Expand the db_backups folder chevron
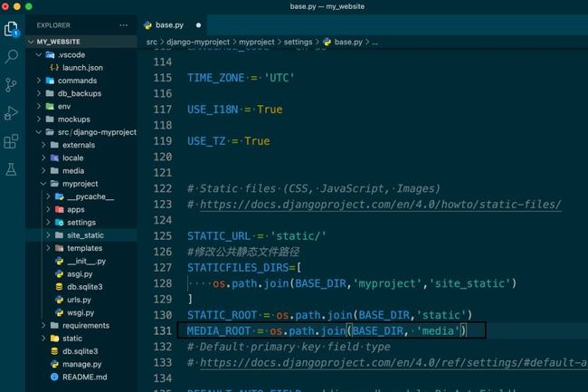The image size is (588, 392). [x=39, y=93]
